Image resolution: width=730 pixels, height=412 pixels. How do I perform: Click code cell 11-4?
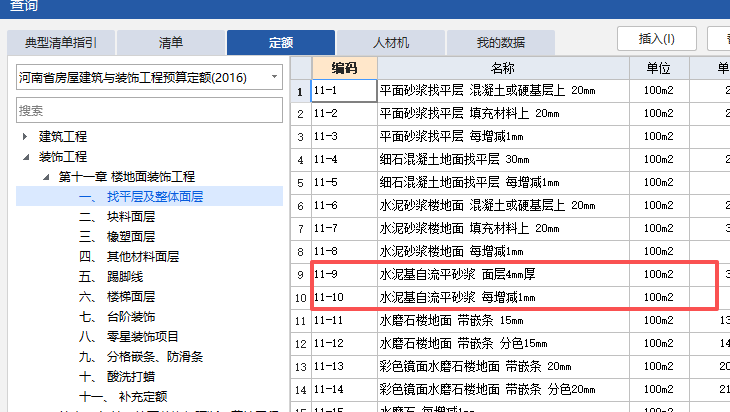coord(344,160)
